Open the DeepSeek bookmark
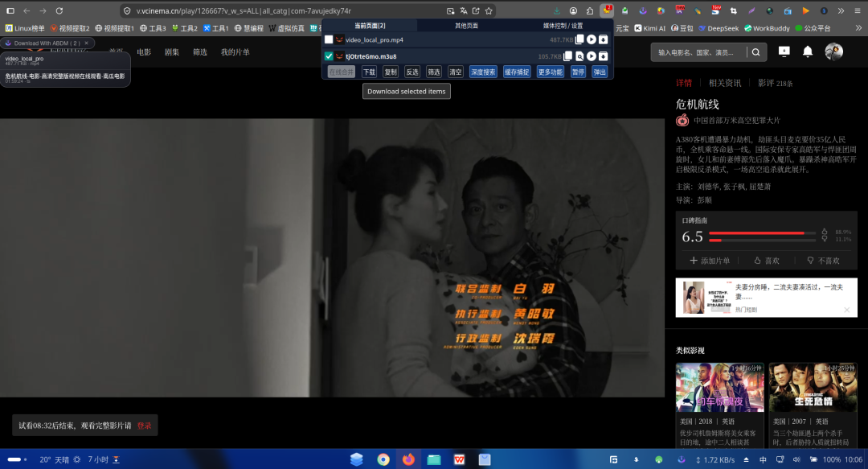Screen dimensions: 868x469 [719, 27]
